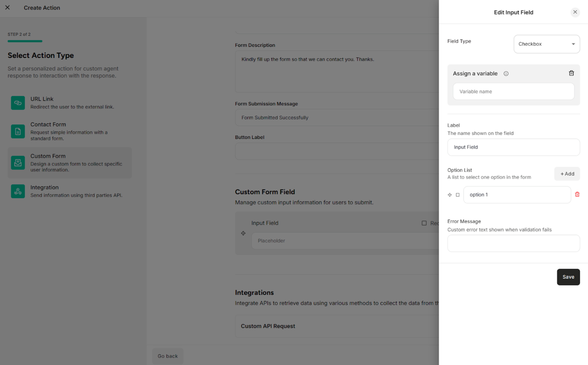The height and width of the screenshot is (365, 588).
Task: Collapse the Edit Input Field panel
Action: pos(575,12)
